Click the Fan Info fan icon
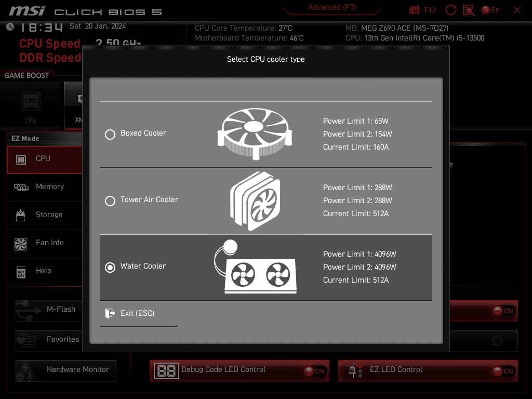 [x=21, y=244]
